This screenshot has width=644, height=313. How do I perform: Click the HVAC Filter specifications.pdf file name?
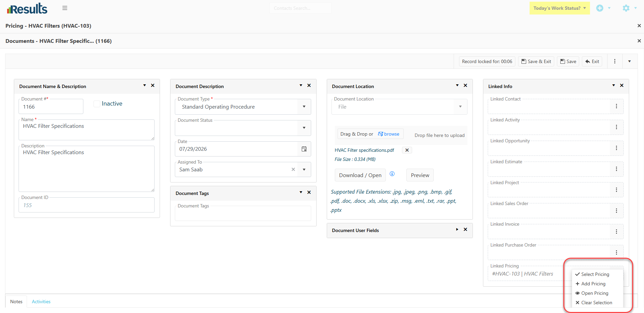click(364, 150)
